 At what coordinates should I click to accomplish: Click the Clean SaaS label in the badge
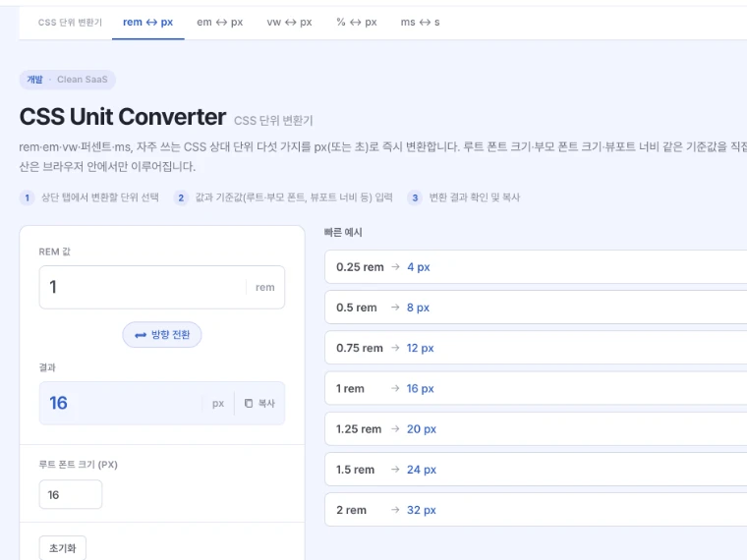(x=83, y=80)
